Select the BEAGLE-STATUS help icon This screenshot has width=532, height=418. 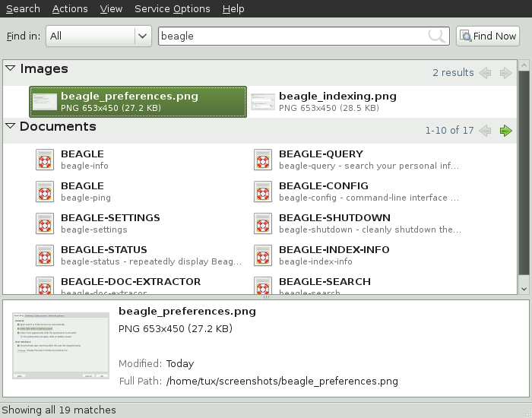click(45, 255)
